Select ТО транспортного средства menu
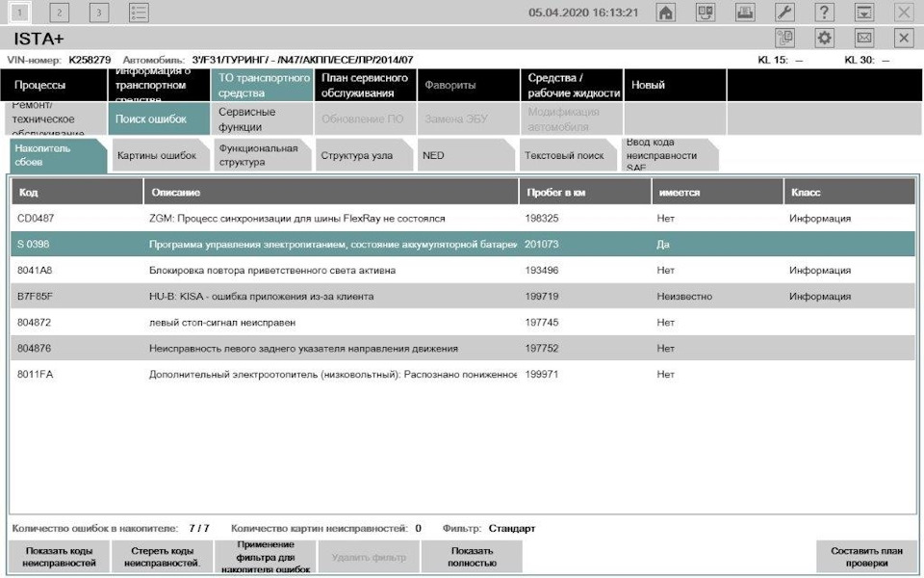The height and width of the screenshot is (578, 924). point(262,85)
